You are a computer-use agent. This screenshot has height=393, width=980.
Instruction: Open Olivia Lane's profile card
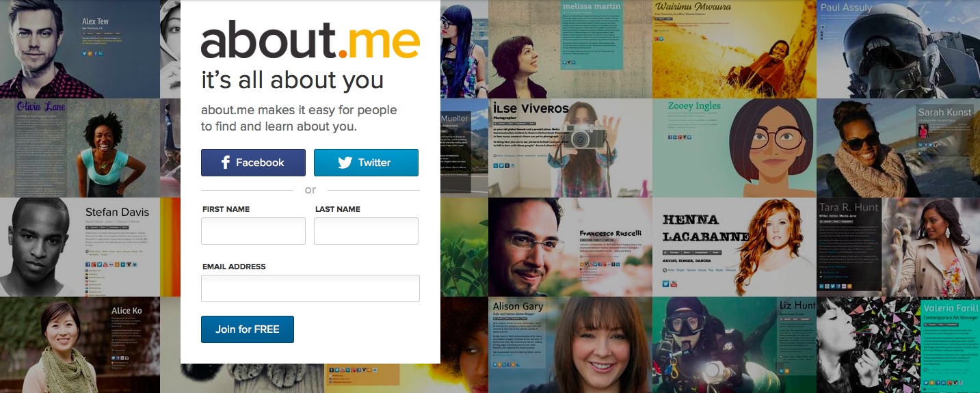pos(80,148)
